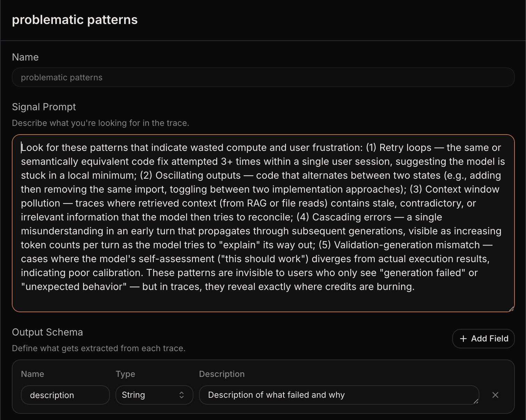Viewport: 526px width, 420px height.
Task: Click the 'Description' column header in the schema
Action: pos(222,374)
